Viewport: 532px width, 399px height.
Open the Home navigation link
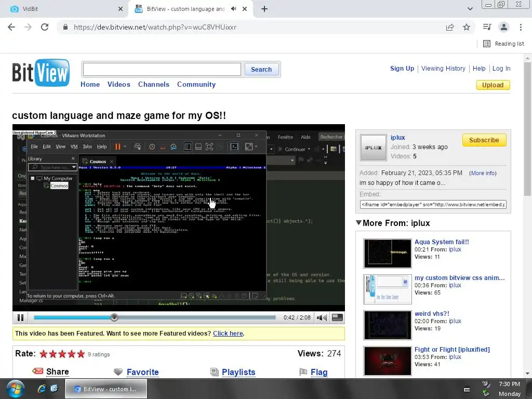pos(90,85)
